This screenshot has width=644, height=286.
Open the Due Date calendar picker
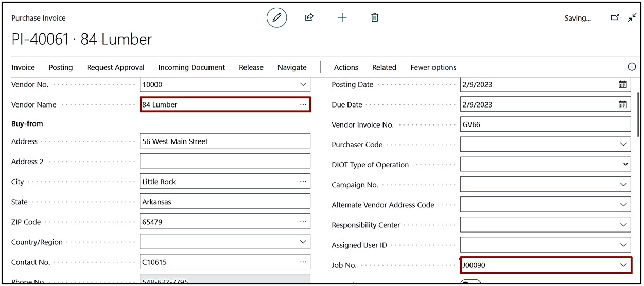tap(622, 105)
